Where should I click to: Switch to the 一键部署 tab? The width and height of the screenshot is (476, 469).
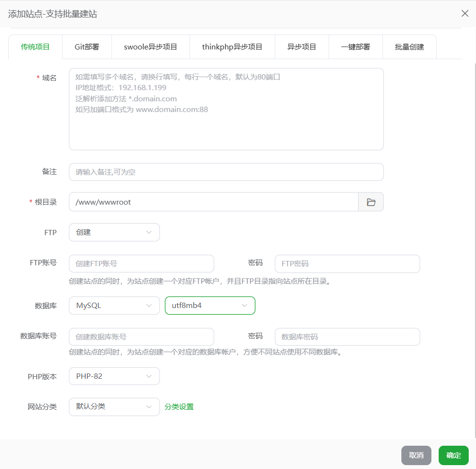click(355, 47)
